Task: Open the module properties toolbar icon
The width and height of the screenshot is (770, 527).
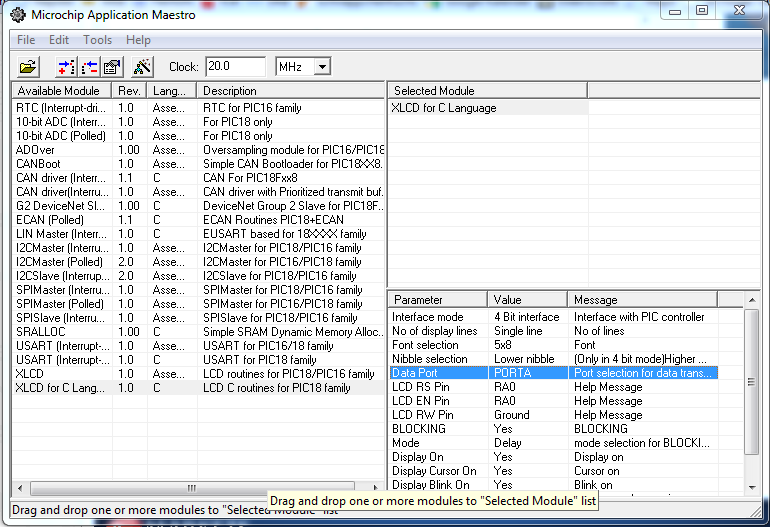Action: point(112,67)
